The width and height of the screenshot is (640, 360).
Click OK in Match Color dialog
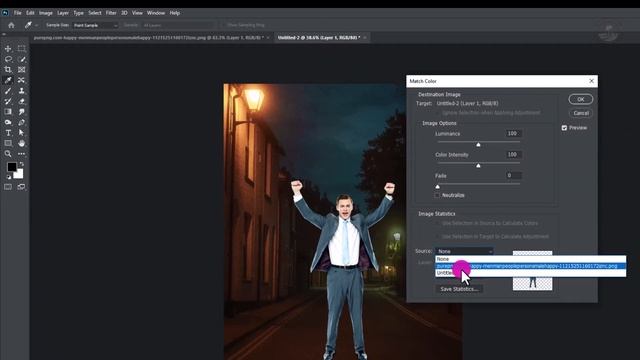coord(580,99)
